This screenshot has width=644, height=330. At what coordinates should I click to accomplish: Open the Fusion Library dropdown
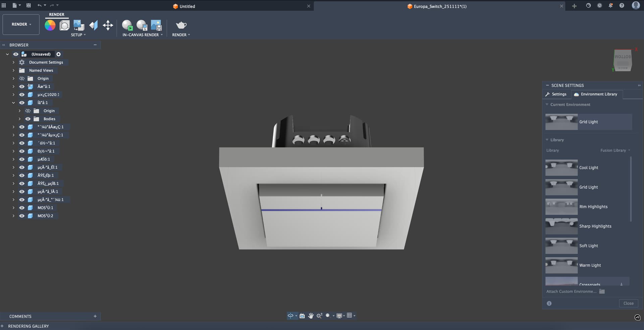[x=615, y=150]
